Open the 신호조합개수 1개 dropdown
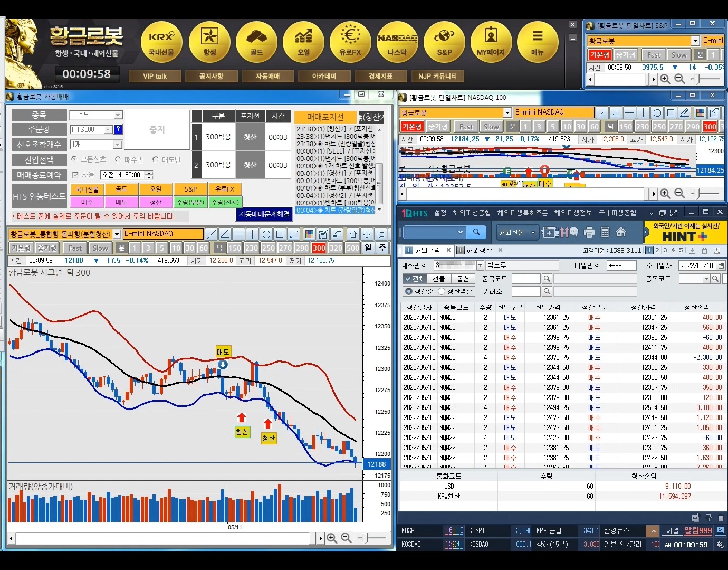Image resolution: width=728 pixels, height=570 pixels. coord(118,145)
